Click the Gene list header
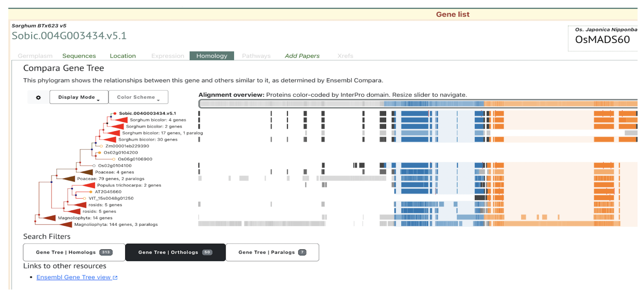Image resolution: width=644 pixels, height=292 pixels. pos(452,14)
